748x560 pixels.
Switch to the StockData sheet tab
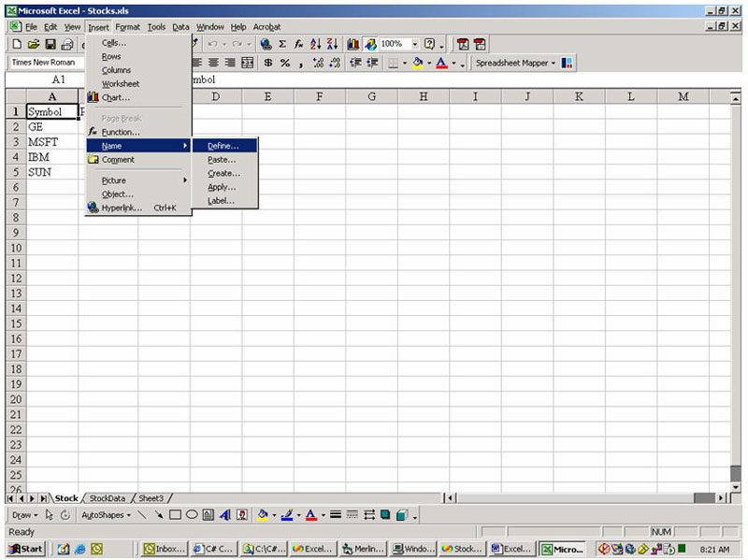click(108, 498)
